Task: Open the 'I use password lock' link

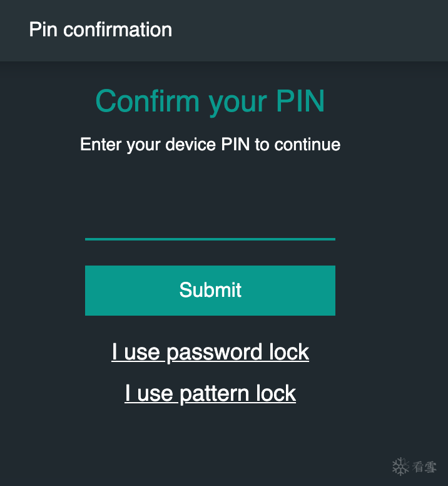Action: tap(210, 352)
